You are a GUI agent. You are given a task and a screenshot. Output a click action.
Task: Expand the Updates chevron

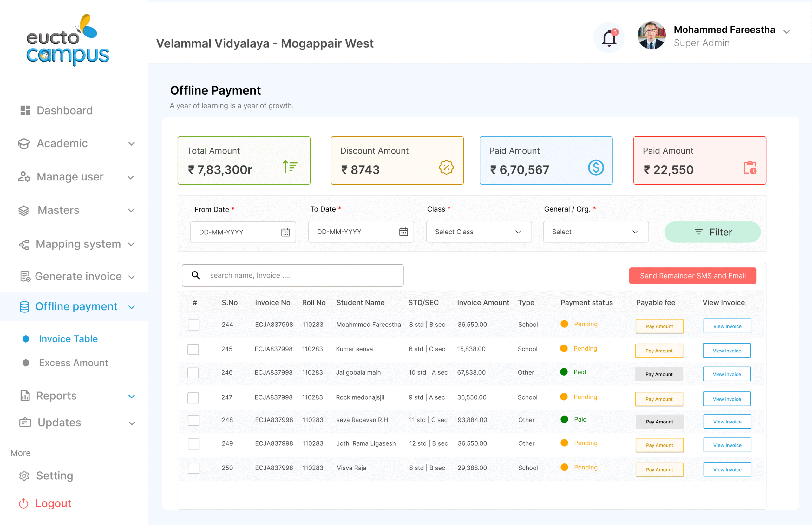click(132, 423)
